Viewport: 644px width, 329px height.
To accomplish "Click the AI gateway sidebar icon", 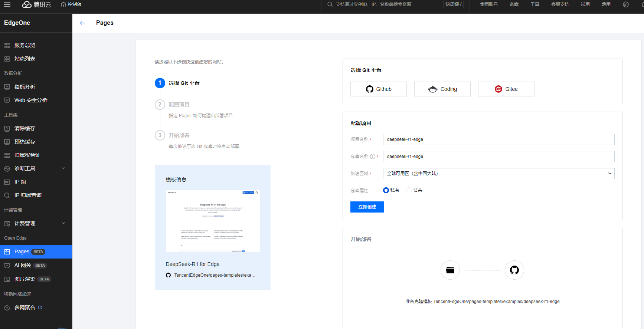I will [7, 265].
